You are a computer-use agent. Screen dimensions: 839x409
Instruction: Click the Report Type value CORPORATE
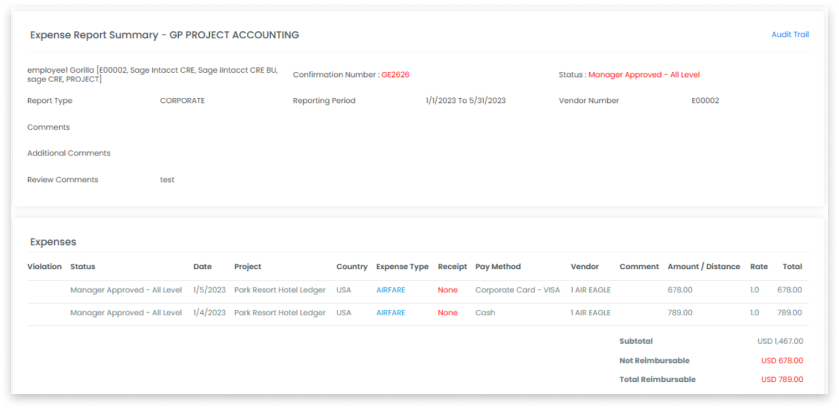coord(182,101)
